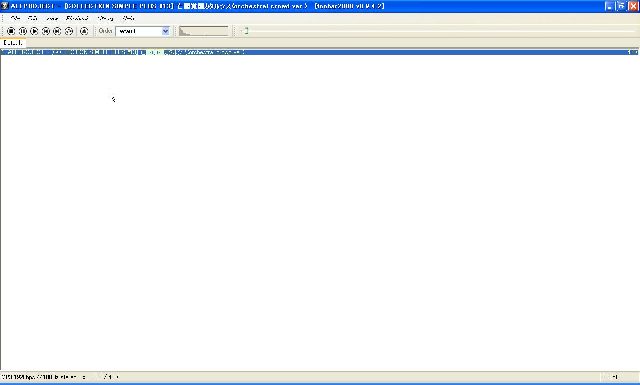Open the Edit menu
640x385 pixels.
33,18
